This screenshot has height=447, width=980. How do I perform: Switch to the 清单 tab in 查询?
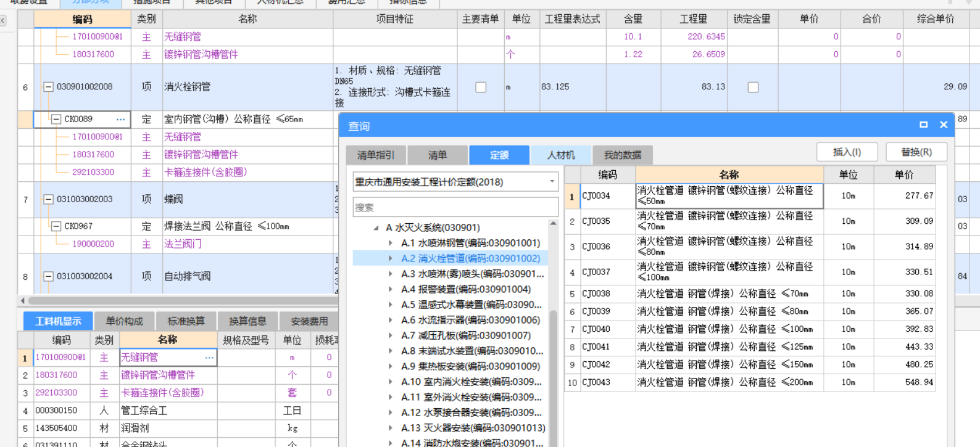438,155
